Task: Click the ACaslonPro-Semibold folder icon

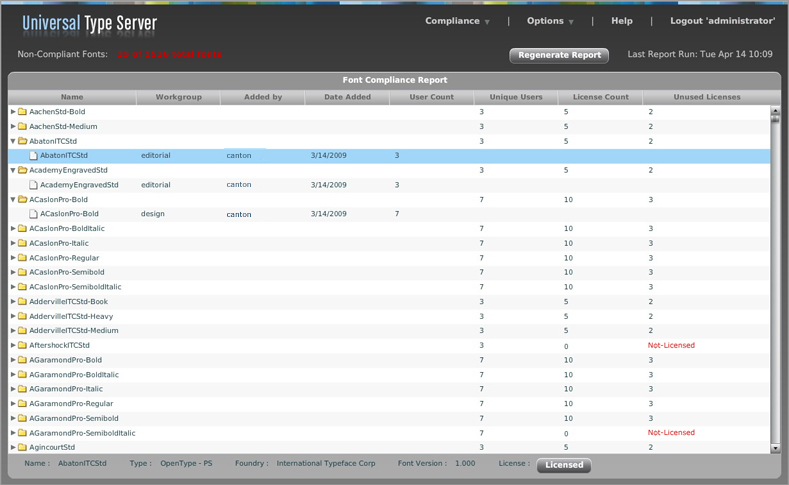Action: [x=22, y=272]
